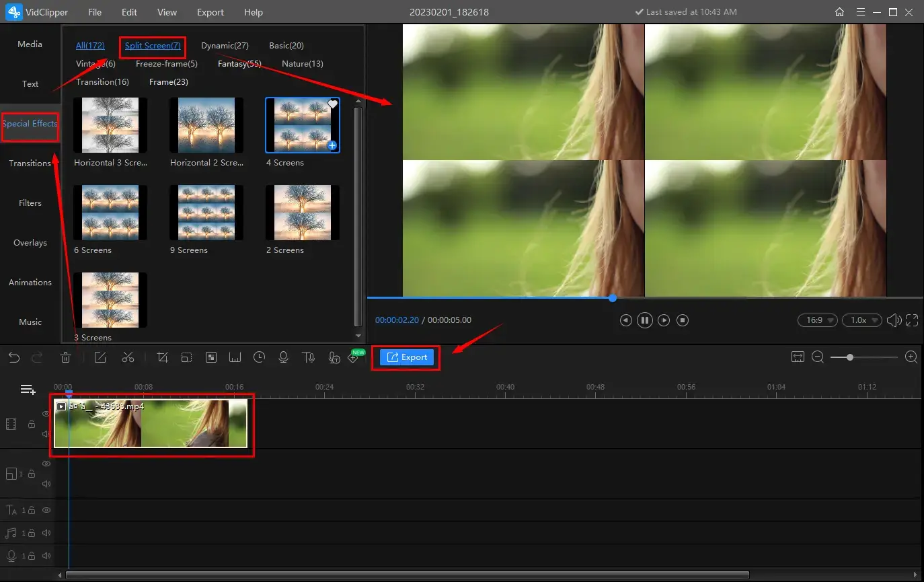Select the 9 Screens effect thumbnail

(206, 213)
